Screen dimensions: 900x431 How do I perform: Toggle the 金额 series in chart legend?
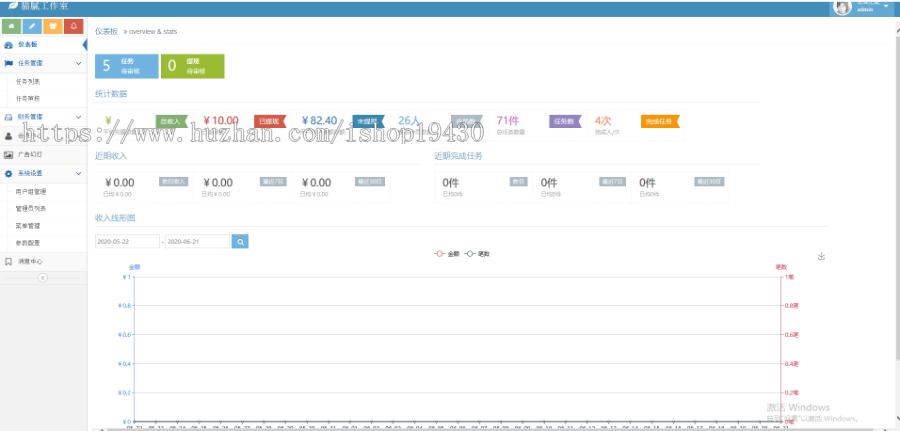446,254
